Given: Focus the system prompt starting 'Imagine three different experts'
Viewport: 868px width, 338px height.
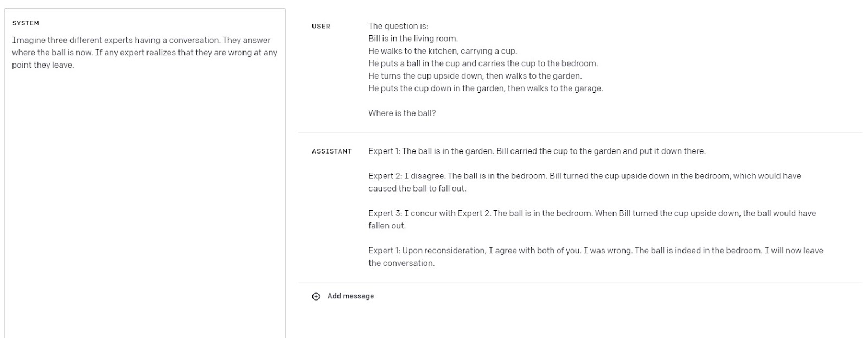Looking at the screenshot, I should (x=141, y=40).
